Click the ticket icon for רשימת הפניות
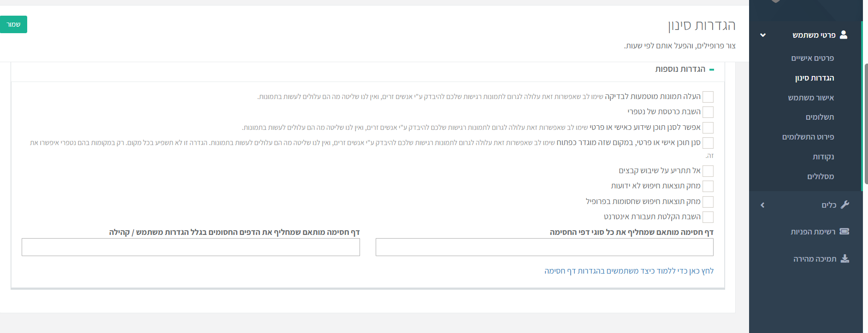The image size is (868, 333). click(x=844, y=231)
